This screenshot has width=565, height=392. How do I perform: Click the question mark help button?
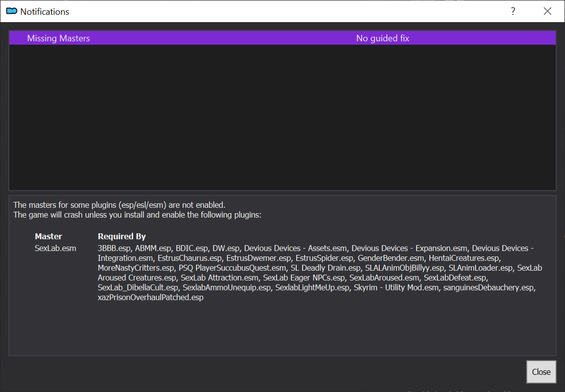[513, 11]
